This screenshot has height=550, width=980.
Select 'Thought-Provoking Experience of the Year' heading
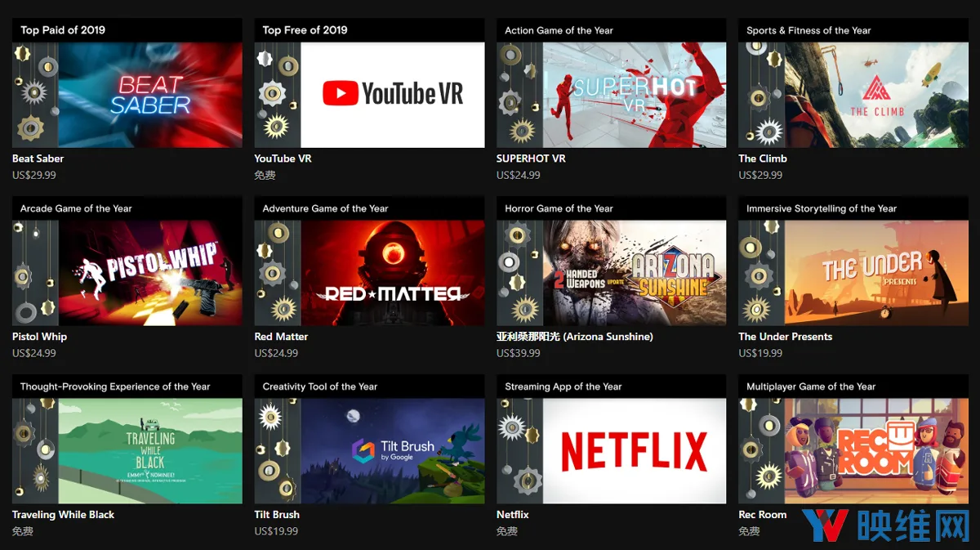pos(115,387)
